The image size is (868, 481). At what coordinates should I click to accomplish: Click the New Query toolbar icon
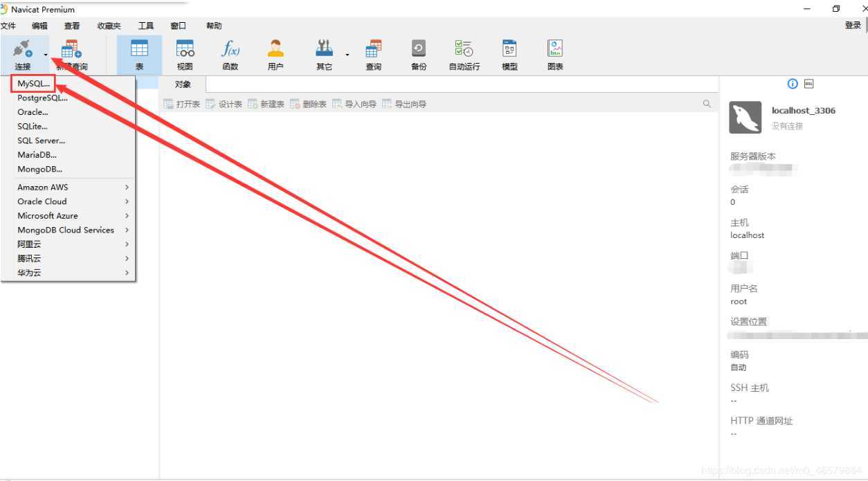pyautogui.click(x=71, y=48)
